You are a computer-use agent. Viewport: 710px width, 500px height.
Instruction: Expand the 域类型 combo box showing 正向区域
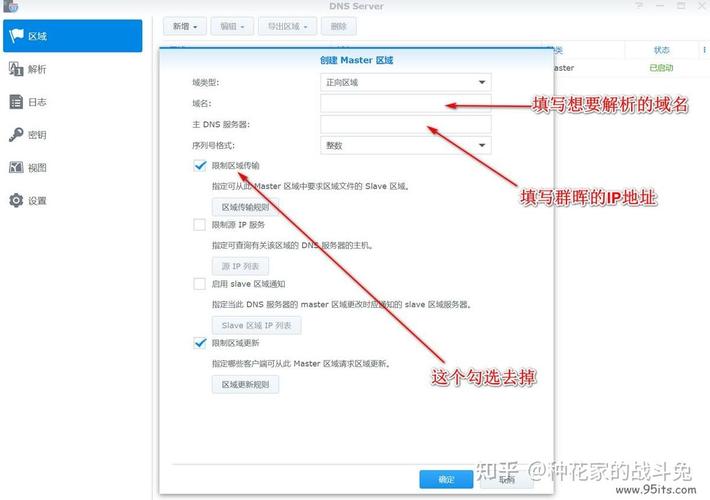406,82
